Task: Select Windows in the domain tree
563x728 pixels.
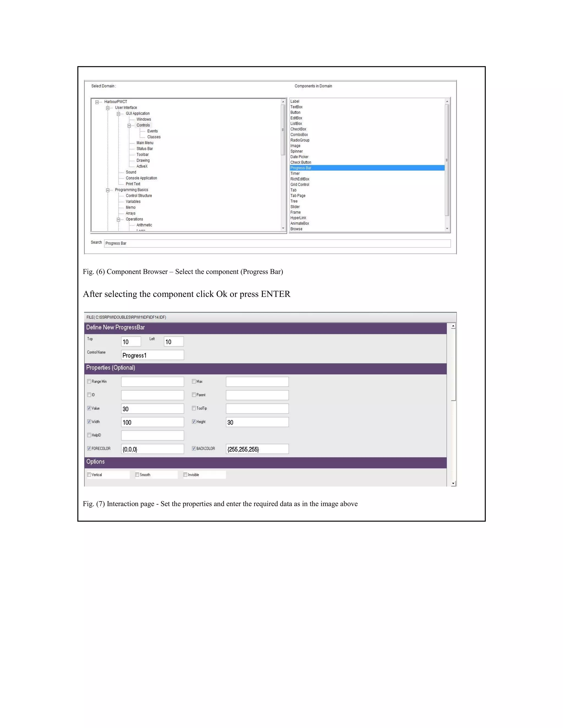Action: pyautogui.click(x=143, y=119)
